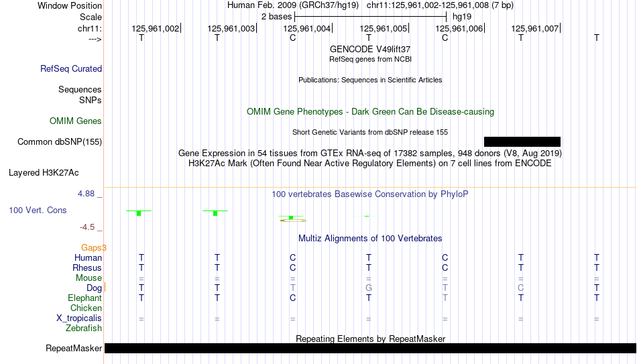Click the C base in the Elephant row

[292, 298]
